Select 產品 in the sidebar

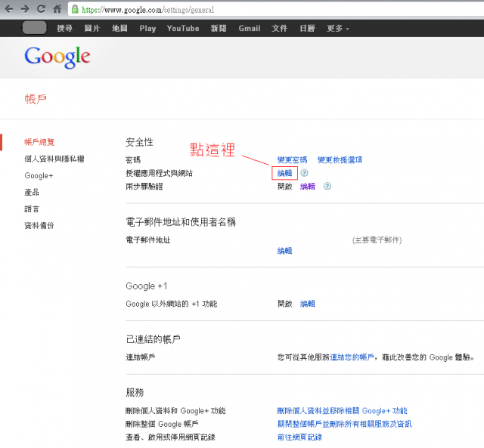(x=32, y=192)
